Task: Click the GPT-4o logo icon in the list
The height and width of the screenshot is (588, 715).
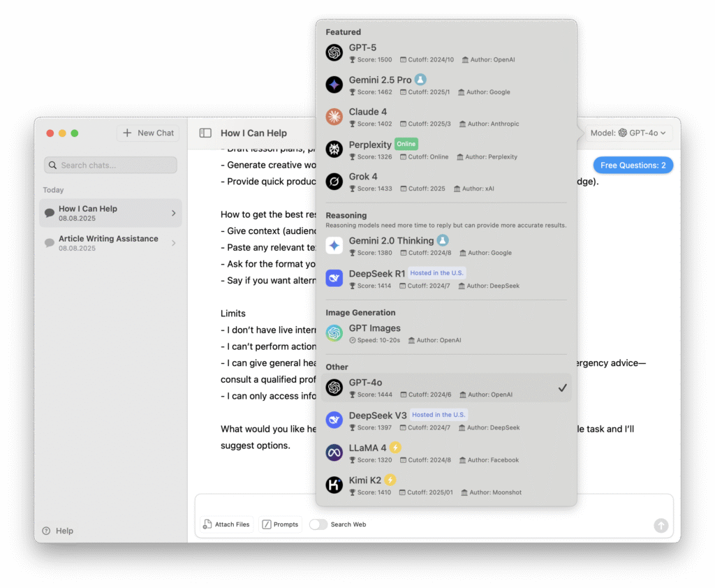Action: [334, 388]
